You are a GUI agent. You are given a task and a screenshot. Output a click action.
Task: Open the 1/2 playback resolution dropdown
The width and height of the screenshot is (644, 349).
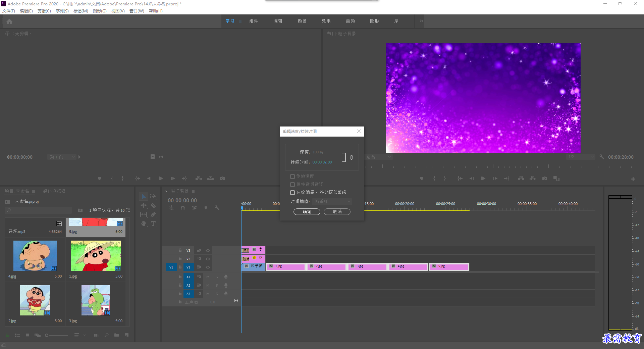coord(581,157)
